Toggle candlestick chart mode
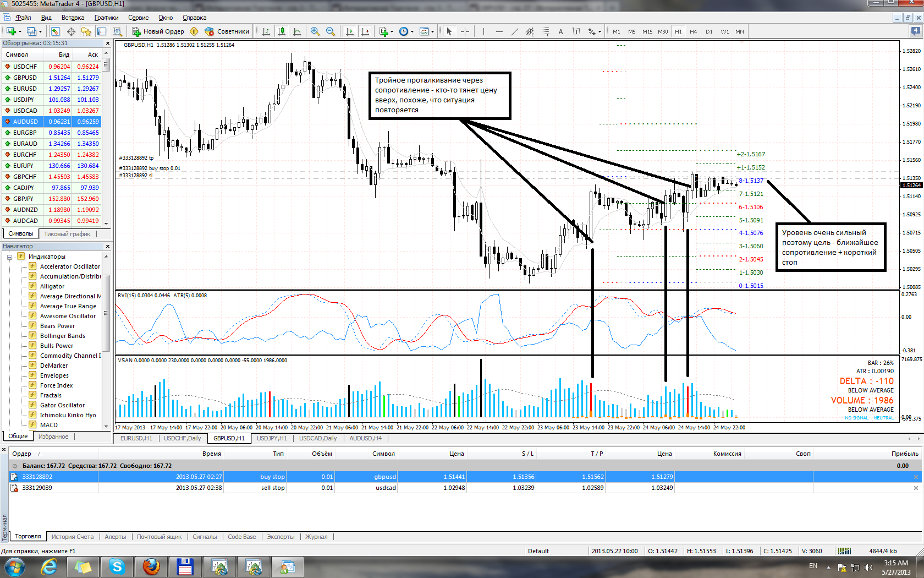 click(x=282, y=31)
